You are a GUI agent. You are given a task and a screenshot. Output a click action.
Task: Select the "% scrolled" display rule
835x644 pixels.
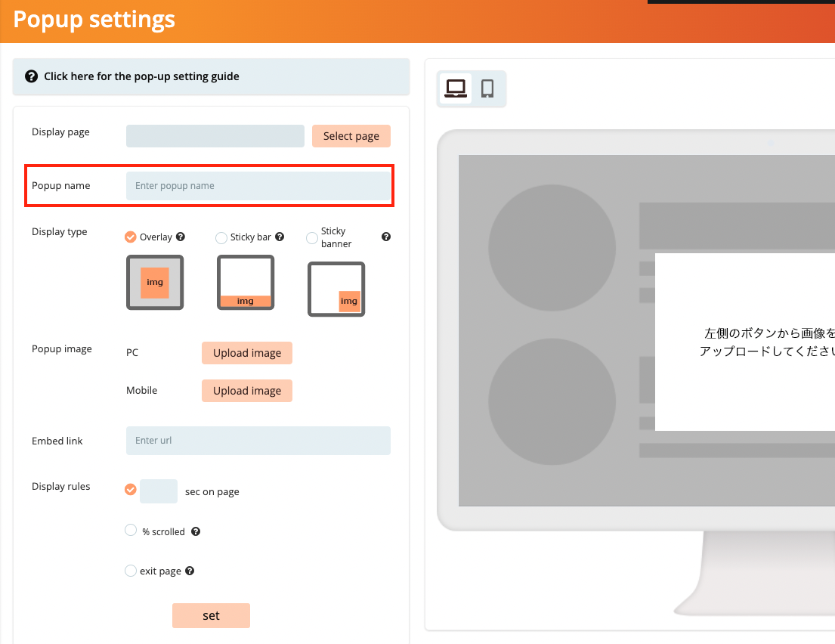(131, 531)
